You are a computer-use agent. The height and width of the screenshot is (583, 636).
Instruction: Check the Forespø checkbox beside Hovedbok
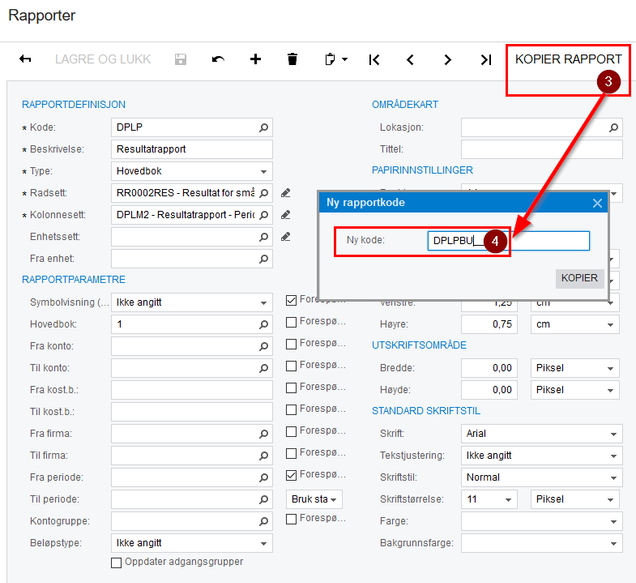291,323
